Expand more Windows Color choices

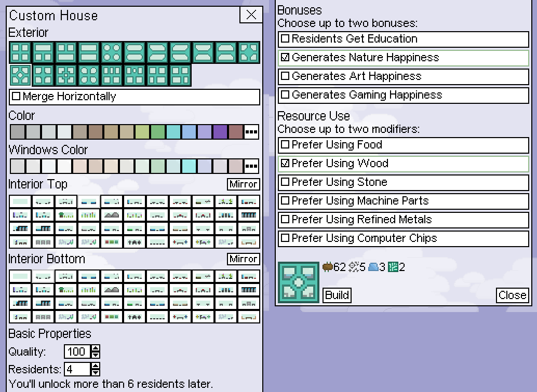click(251, 166)
